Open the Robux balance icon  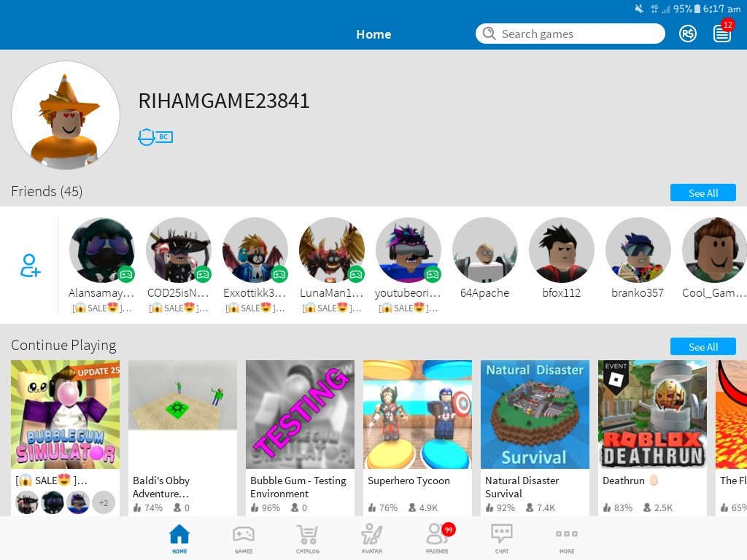(x=687, y=34)
